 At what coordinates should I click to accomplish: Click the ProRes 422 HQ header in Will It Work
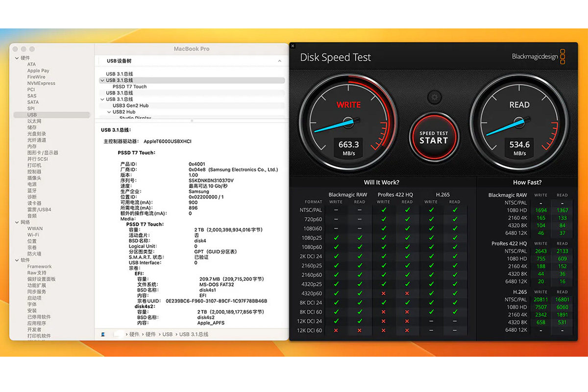coord(395,195)
